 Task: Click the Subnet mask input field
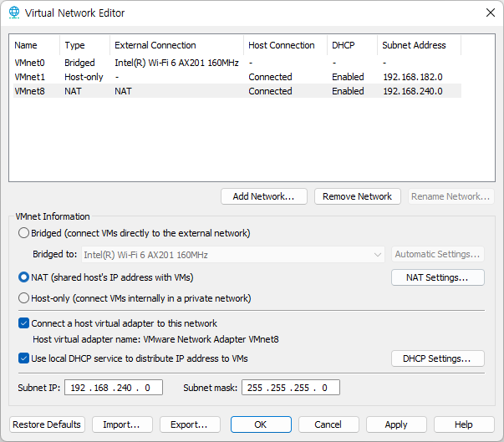click(x=291, y=388)
